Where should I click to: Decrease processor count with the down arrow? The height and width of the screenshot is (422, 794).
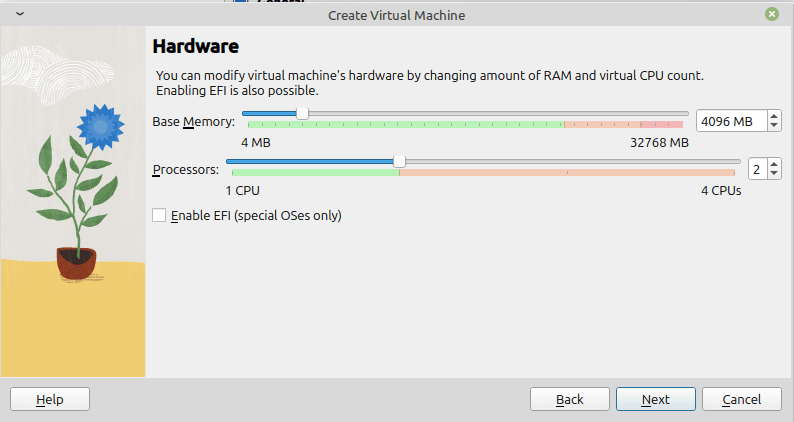point(774,174)
